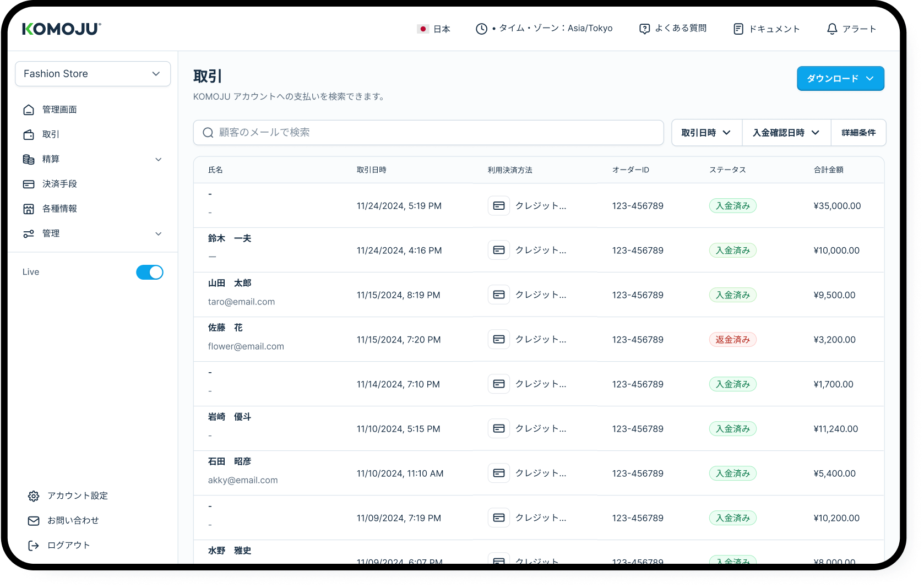924x588 pixels.
Task: Open 管理画面 dashboard menu item
Action: pyautogui.click(x=59, y=110)
